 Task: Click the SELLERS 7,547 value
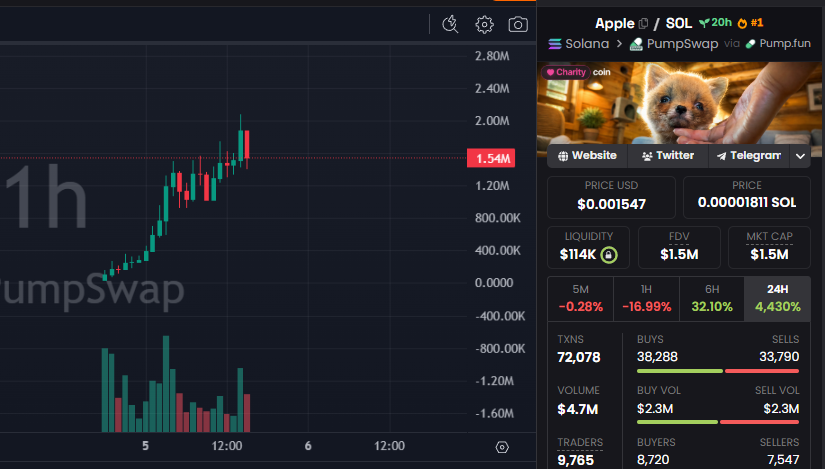point(783,460)
